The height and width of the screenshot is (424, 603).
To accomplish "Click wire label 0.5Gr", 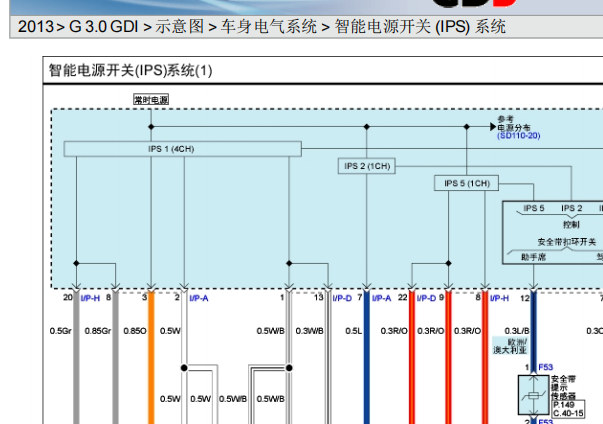I will coord(61,331).
